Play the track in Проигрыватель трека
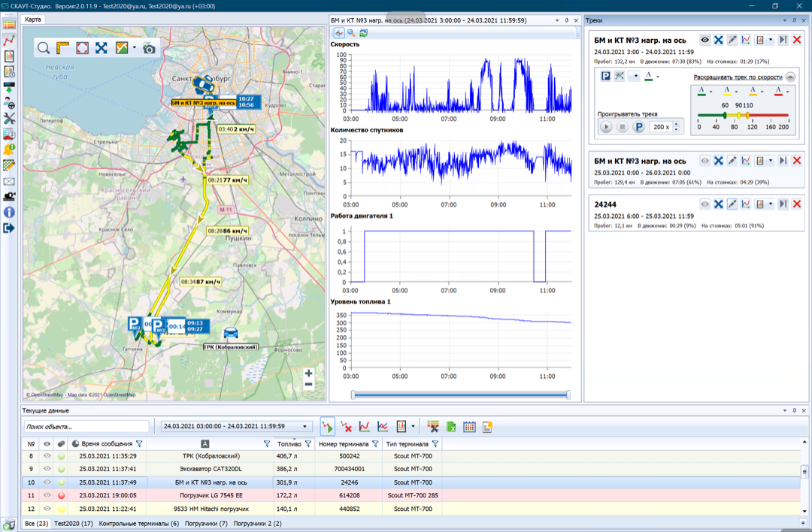This screenshot has width=812, height=532. [605, 127]
